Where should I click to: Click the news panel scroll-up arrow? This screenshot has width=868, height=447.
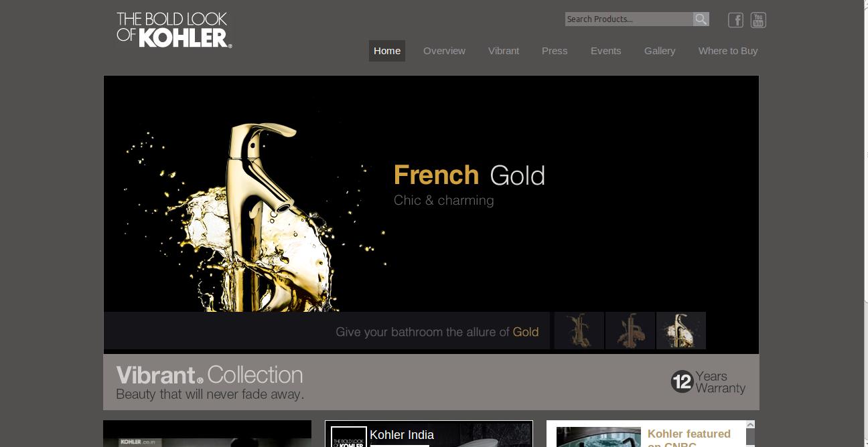[x=750, y=425]
